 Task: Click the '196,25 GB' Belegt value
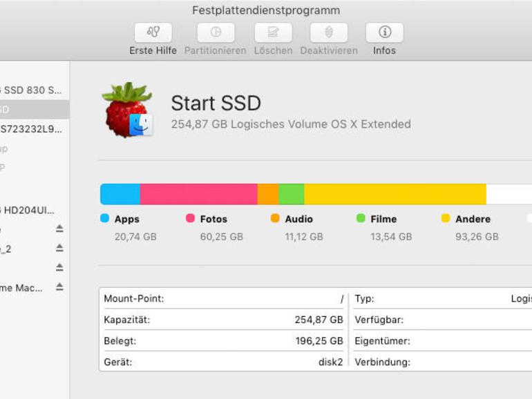[319, 341]
